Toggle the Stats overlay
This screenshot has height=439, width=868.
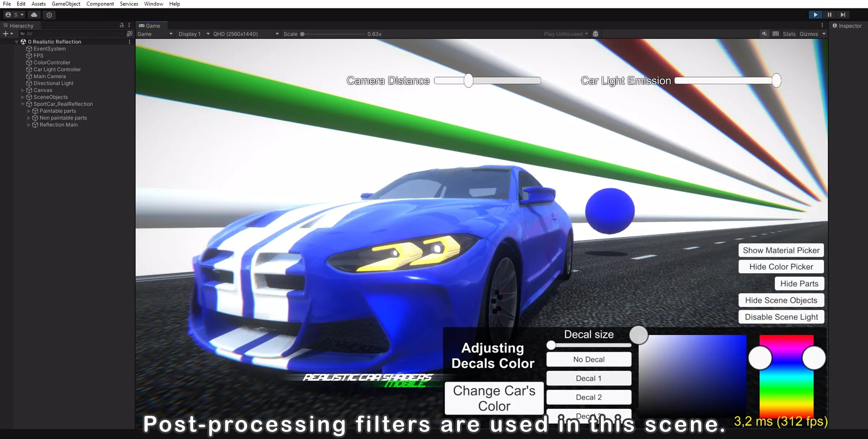(789, 34)
